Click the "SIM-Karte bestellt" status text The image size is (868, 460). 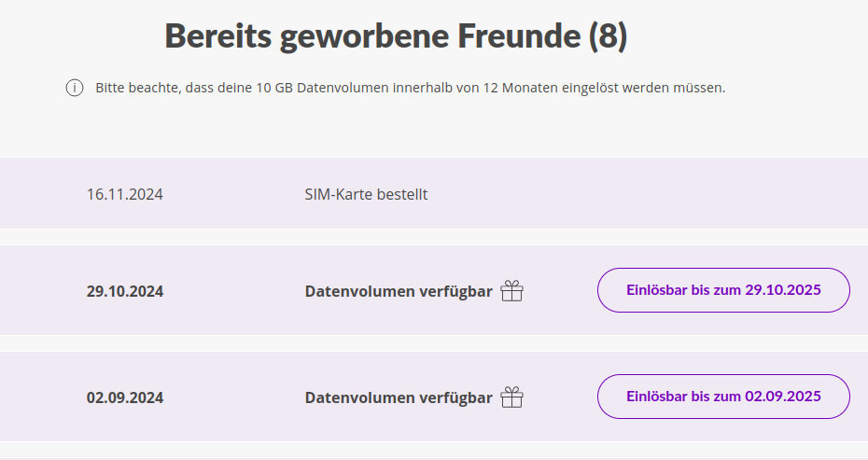click(x=366, y=195)
